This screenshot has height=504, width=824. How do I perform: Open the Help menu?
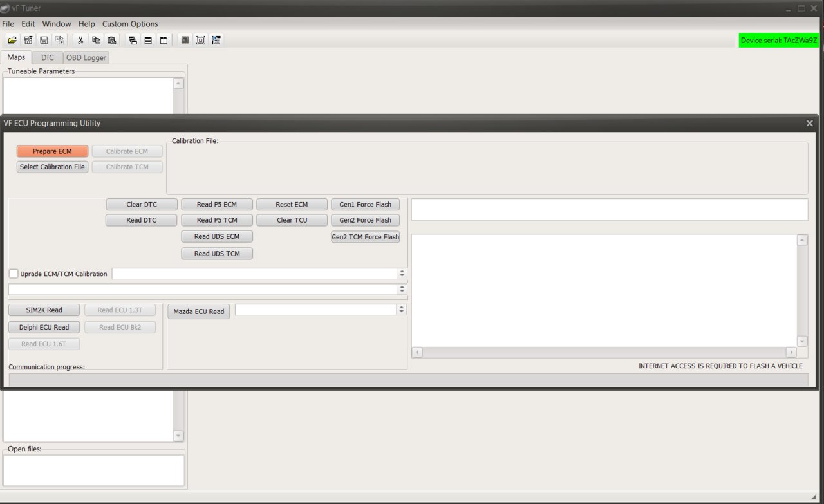click(x=86, y=24)
